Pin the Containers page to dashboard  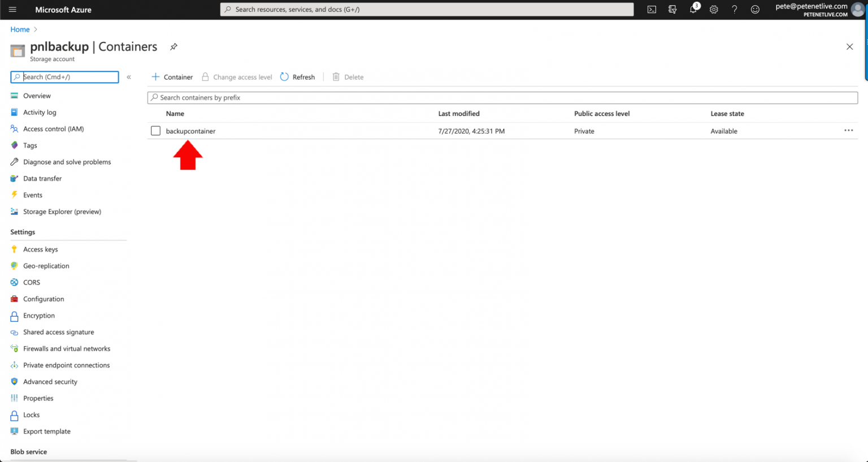tap(173, 48)
